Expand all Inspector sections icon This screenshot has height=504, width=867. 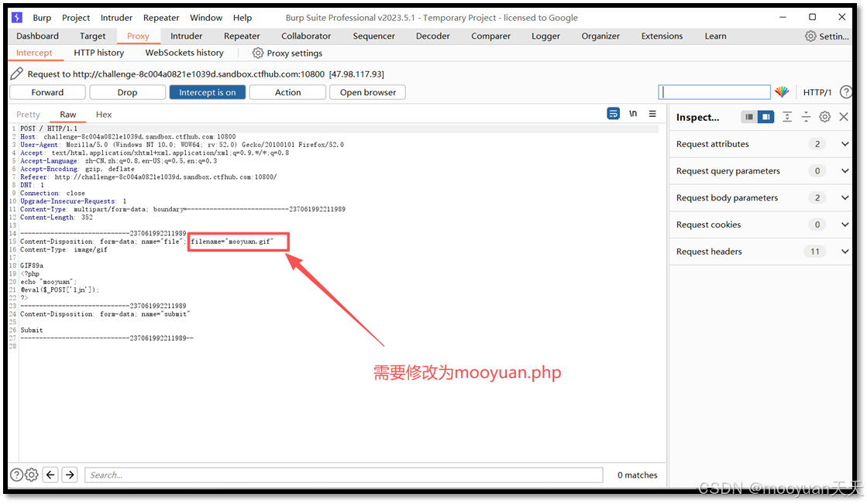tap(787, 117)
